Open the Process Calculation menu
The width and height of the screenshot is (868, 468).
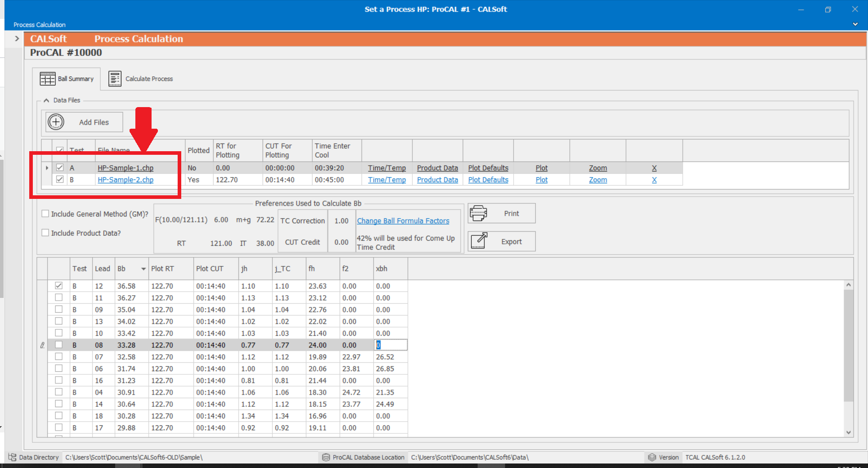click(x=40, y=25)
